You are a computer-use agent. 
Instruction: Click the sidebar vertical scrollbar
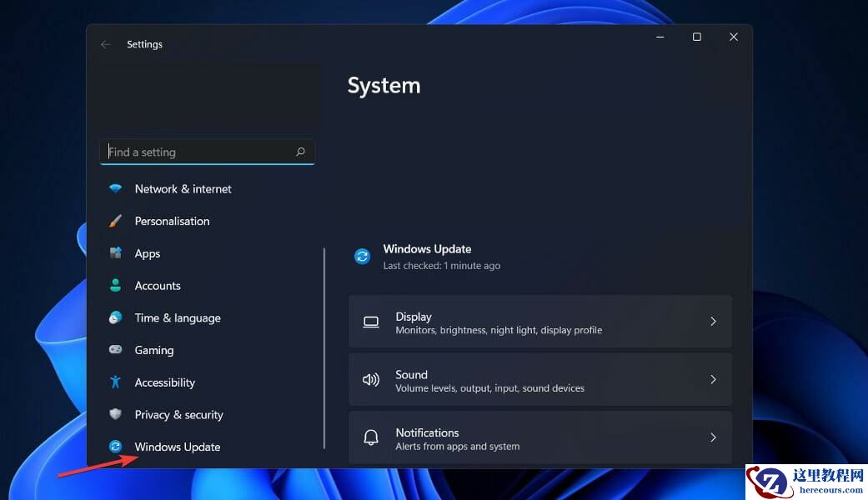324,348
